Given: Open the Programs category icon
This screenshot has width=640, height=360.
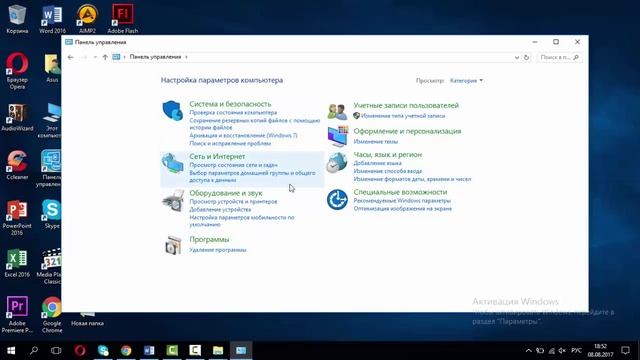Looking at the screenshot, I should point(173,245).
